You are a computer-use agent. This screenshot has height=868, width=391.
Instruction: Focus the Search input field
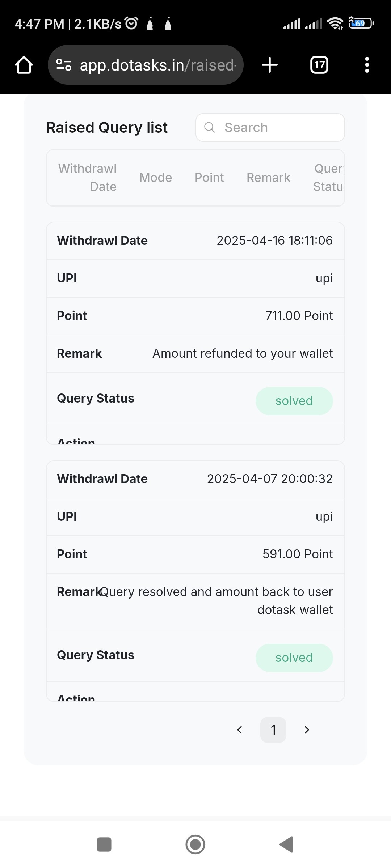[x=270, y=127]
